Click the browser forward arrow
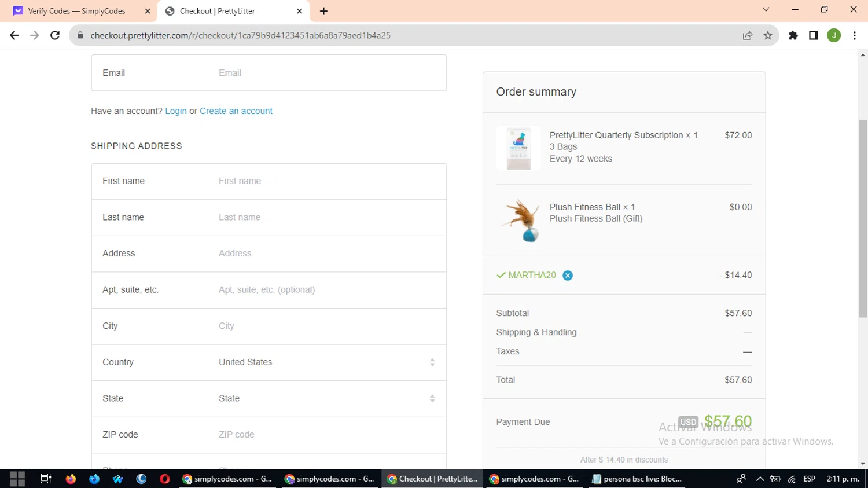The width and height of the screenshot is (868, 488). coord(35,35)
